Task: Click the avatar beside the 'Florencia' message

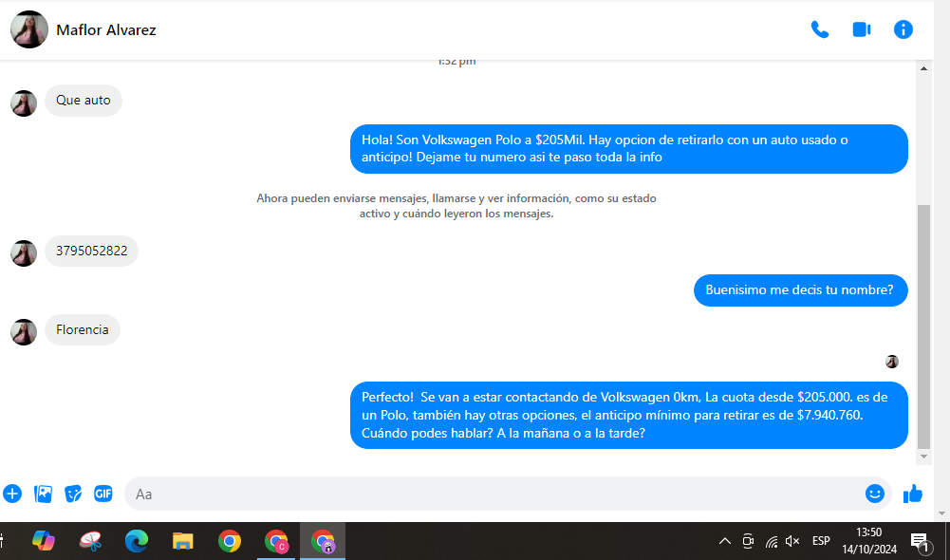Action: (24, 331)
